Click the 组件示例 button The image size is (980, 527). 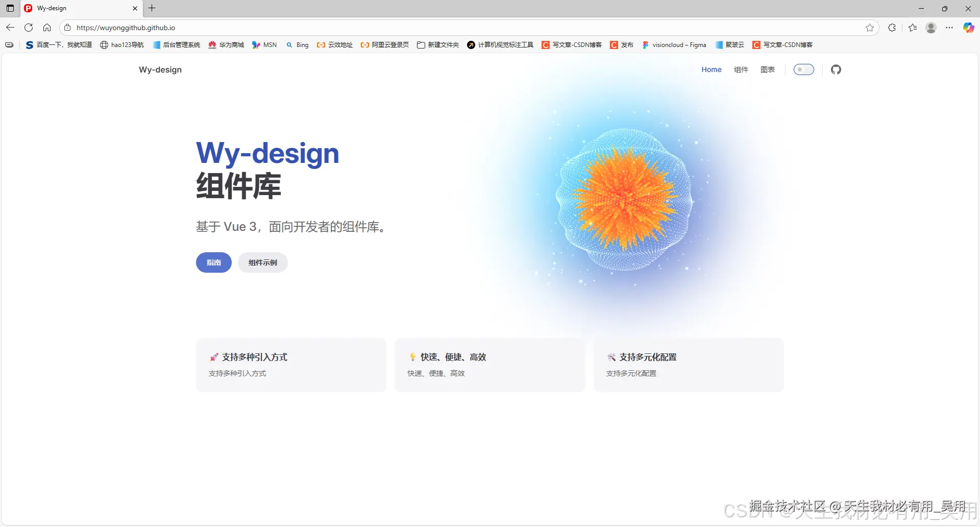coord(262,262)
